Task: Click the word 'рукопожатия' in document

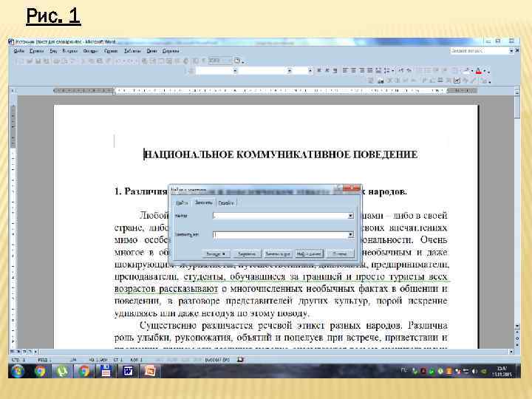Action: pos(205,338)
